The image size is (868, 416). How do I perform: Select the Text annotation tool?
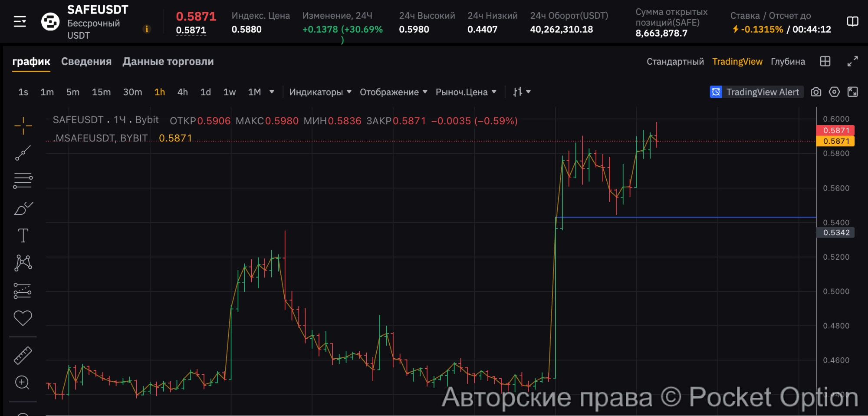(23, 236)
